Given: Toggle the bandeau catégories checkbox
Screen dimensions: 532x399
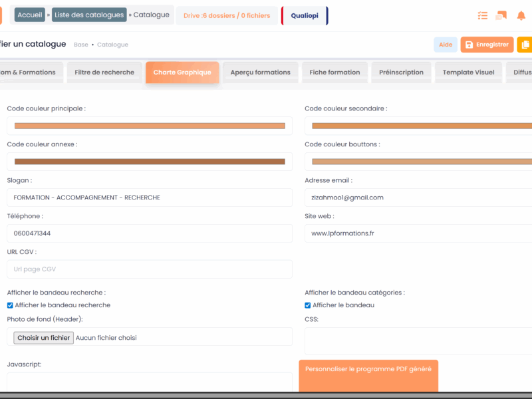Looking at the screenshot, I should [x=308, y=305].
